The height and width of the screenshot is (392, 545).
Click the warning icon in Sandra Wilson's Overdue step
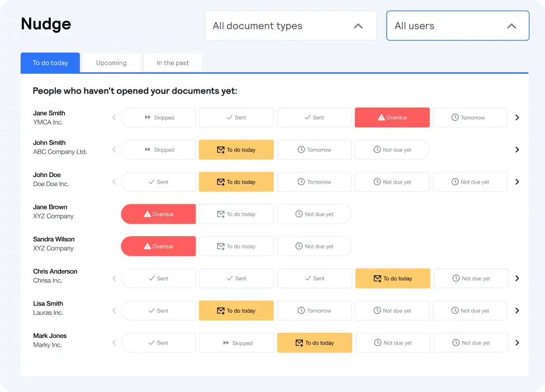[148, 246]
